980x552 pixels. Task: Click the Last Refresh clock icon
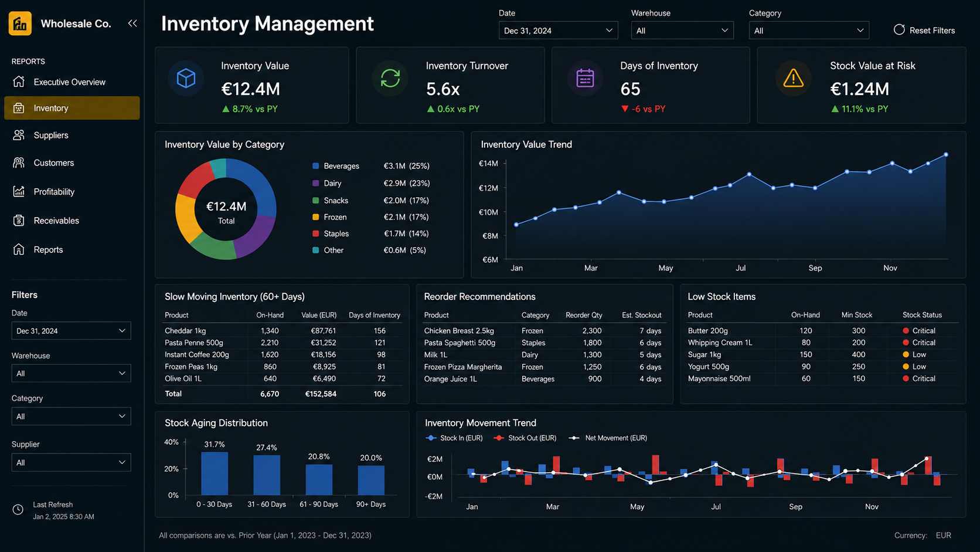[x=18, y=510]
